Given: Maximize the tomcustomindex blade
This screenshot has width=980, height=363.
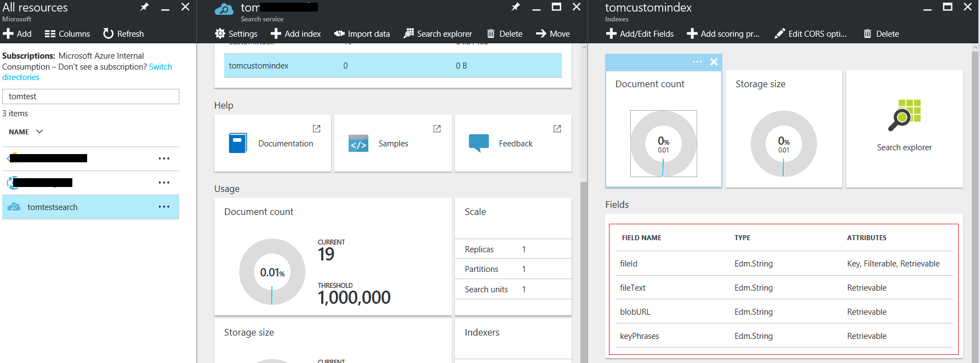Looking at the screenshot, I should pyautogui.click(x=948, y=7).
